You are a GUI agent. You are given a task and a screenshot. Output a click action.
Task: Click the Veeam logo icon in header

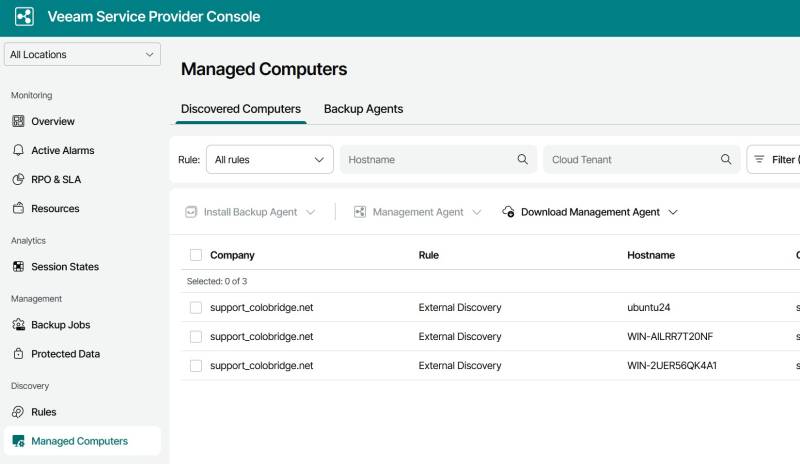click(x=24, y=17)
